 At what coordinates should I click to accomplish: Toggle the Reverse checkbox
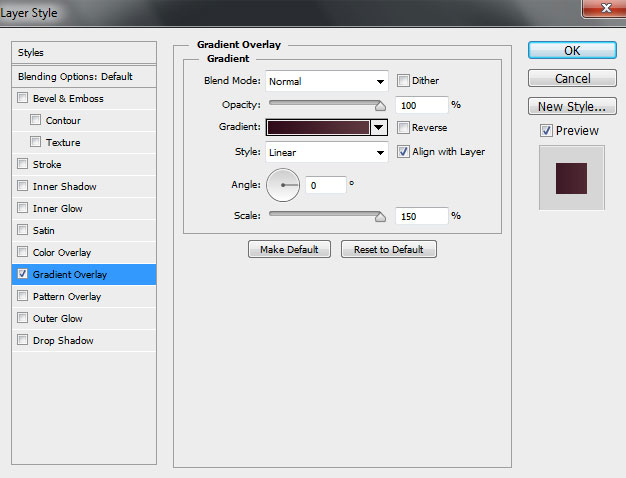tap(403, 128)
